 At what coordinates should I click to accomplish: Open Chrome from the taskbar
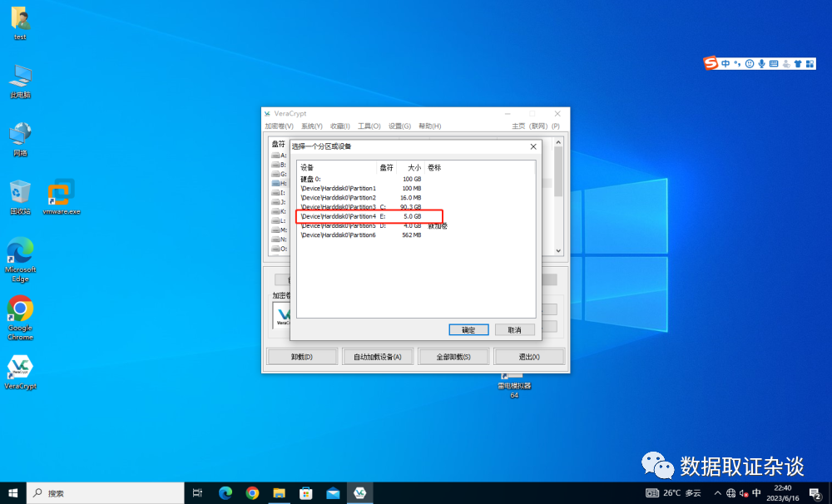tap(252, 493)
